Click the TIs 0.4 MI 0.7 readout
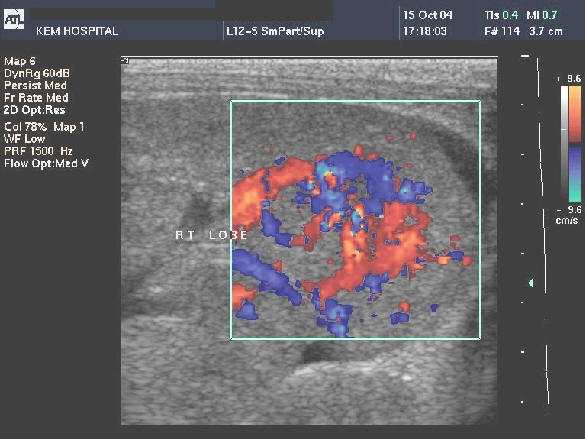Screen dimensions: 585x439 521,15
